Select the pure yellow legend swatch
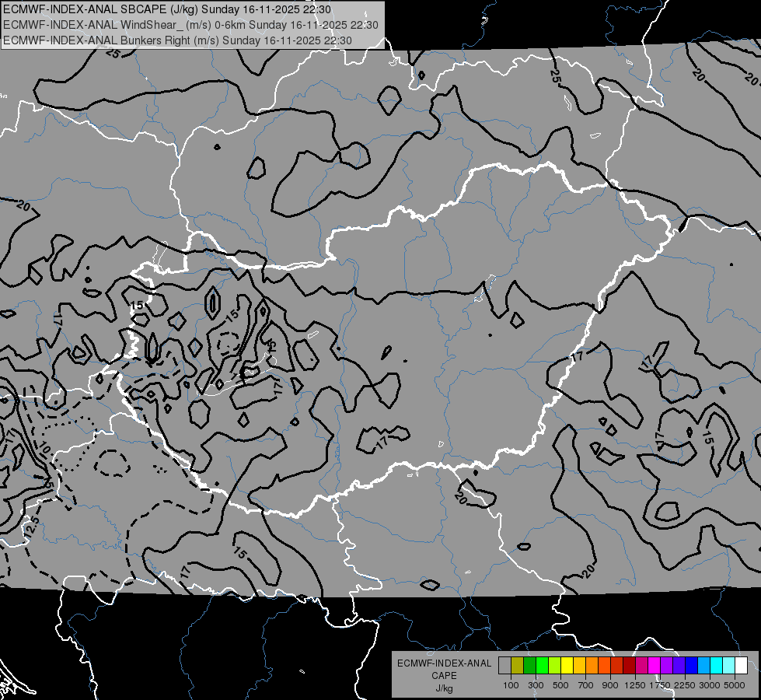The width and height of the screenshot is (761, 700). point(567,666)
